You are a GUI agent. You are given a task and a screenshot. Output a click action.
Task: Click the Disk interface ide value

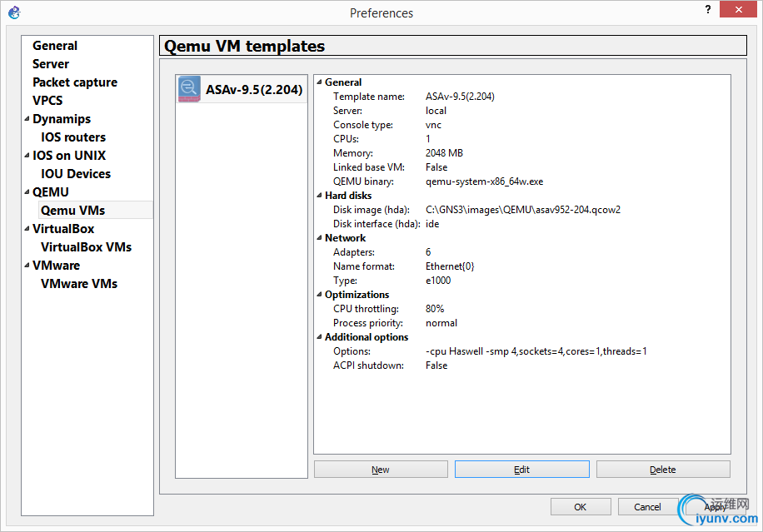(432, 224)
